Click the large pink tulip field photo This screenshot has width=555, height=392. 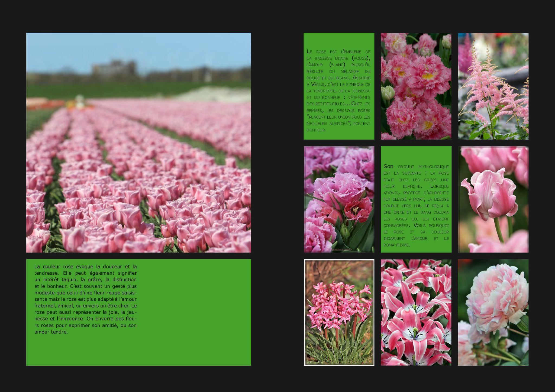click(138, 142)
